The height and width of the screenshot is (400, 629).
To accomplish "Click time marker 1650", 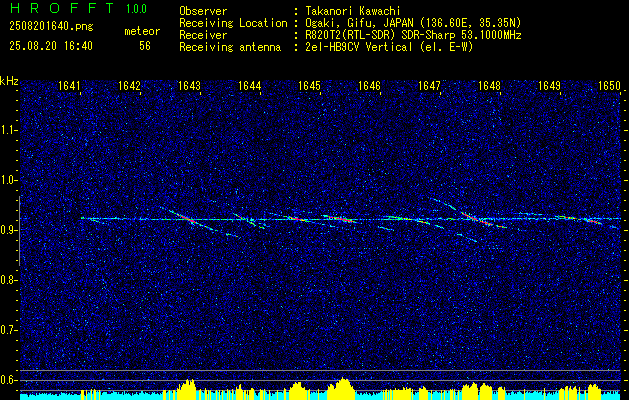I will click(x=609, y=86).
